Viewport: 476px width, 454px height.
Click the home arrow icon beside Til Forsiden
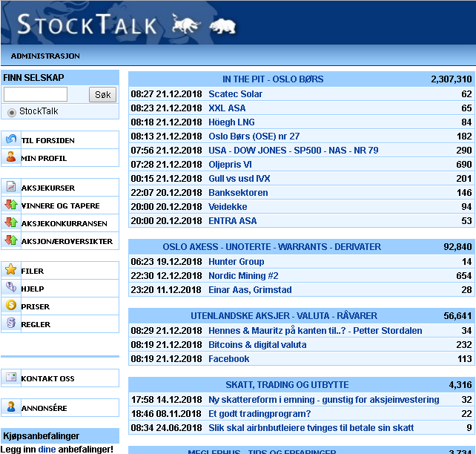(x=11, y=139)
